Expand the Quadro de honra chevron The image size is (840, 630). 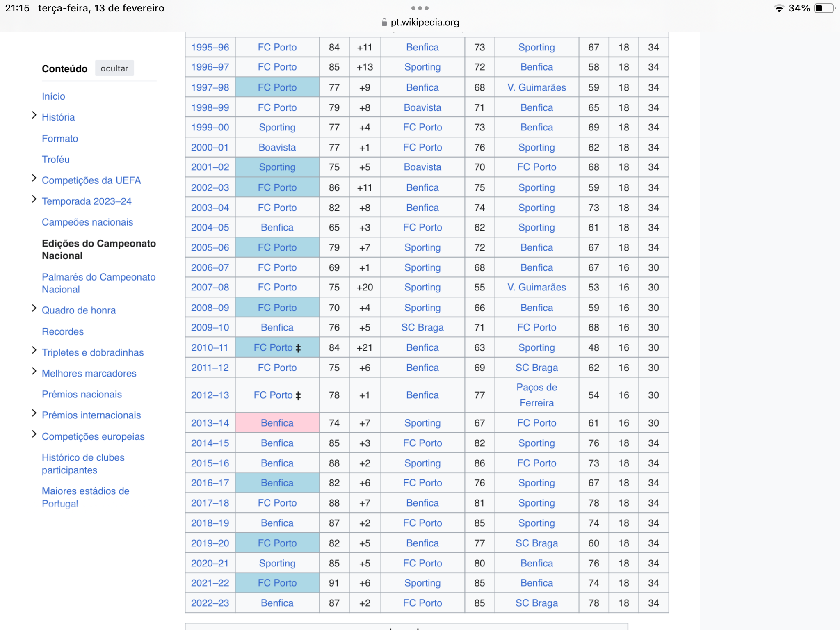coord(34,309)
